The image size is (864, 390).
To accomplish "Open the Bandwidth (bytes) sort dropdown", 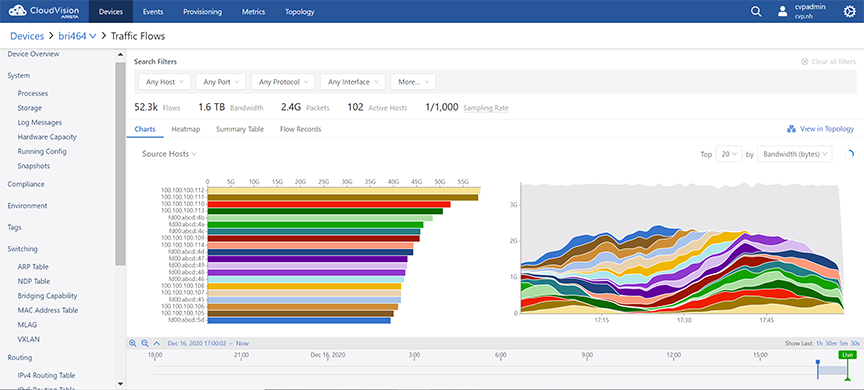I will (795, 154).
